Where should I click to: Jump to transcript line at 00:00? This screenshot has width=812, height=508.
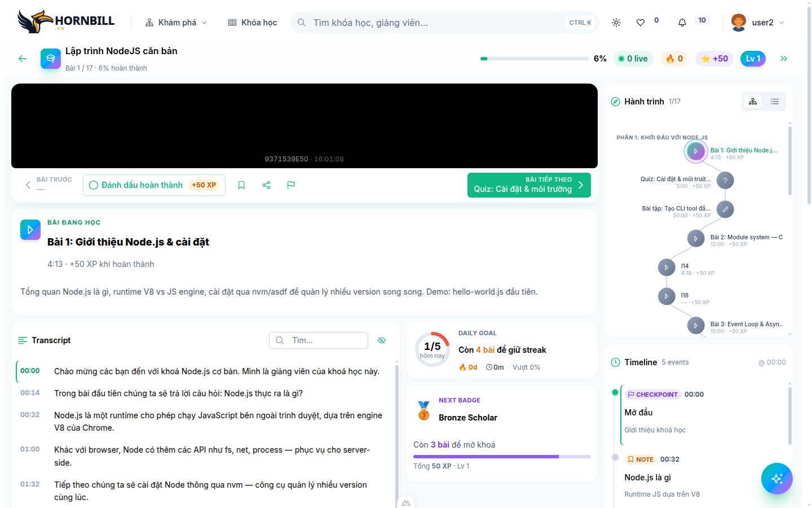tap(202, 371)
